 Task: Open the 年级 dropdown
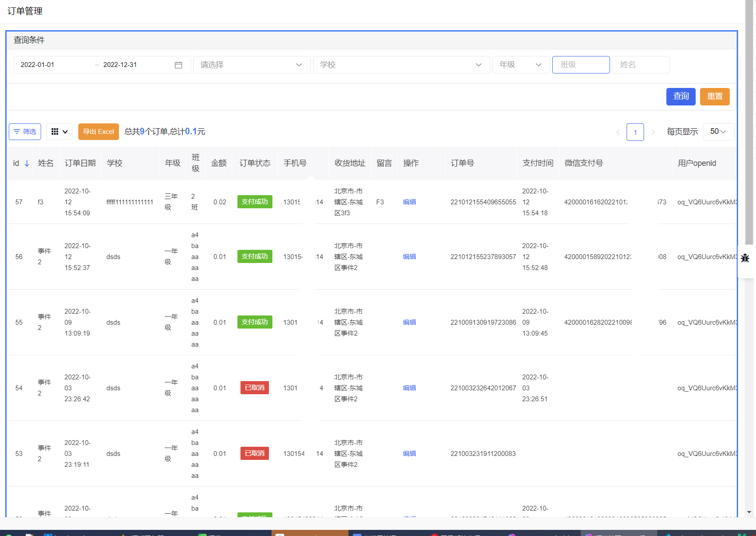click(521, 65)
